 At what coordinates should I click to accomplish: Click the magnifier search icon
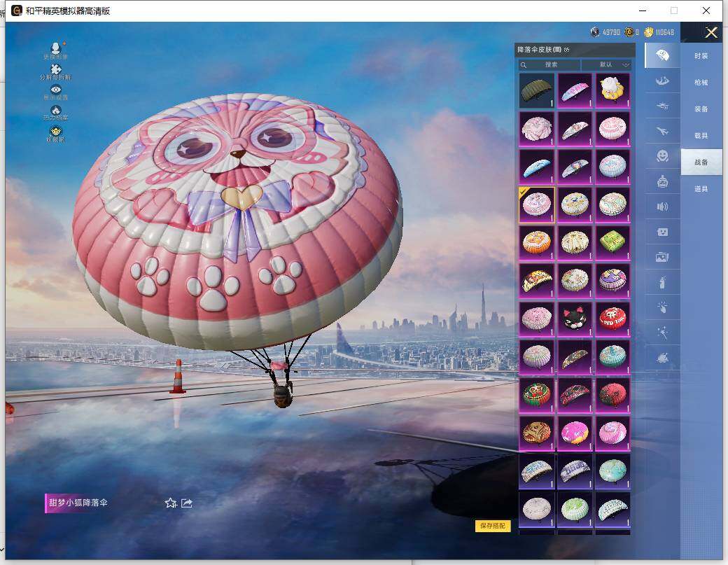[x=524, y=65]
